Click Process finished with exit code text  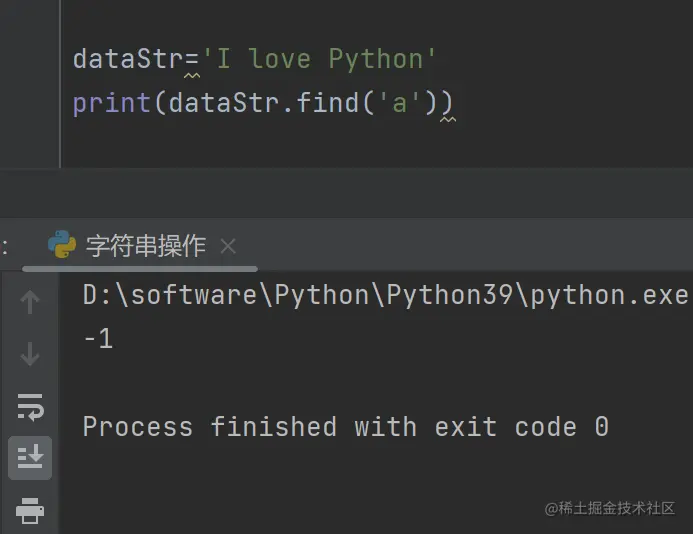coord(346,427)
